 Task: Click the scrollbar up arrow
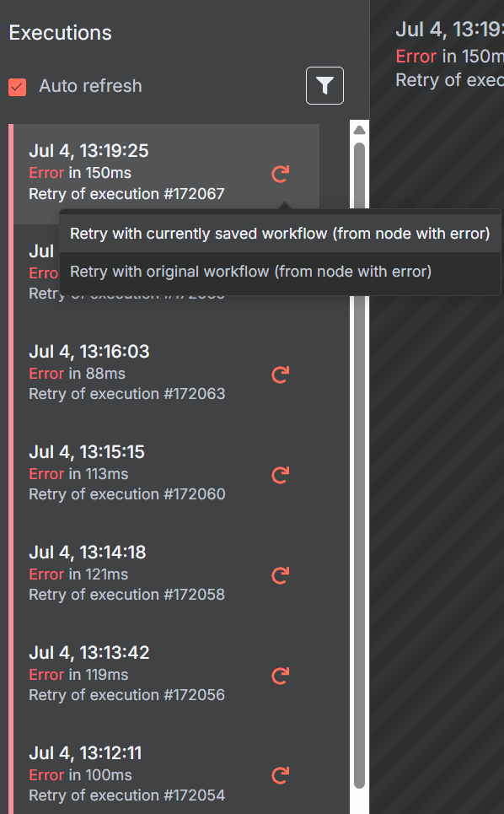tap(359, 128)
